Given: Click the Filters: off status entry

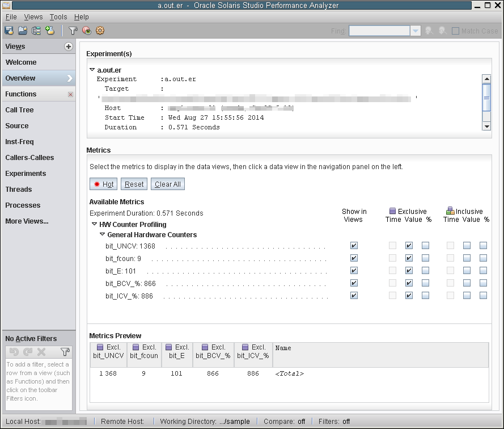Looking at the screenshot, I should coord(334,421).
